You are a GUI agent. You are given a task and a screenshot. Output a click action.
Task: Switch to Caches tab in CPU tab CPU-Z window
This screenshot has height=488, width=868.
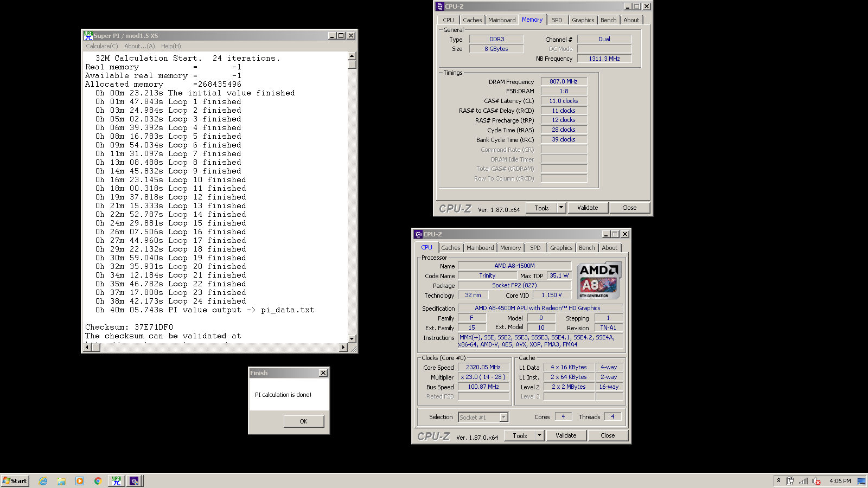[x=450, y=248]
